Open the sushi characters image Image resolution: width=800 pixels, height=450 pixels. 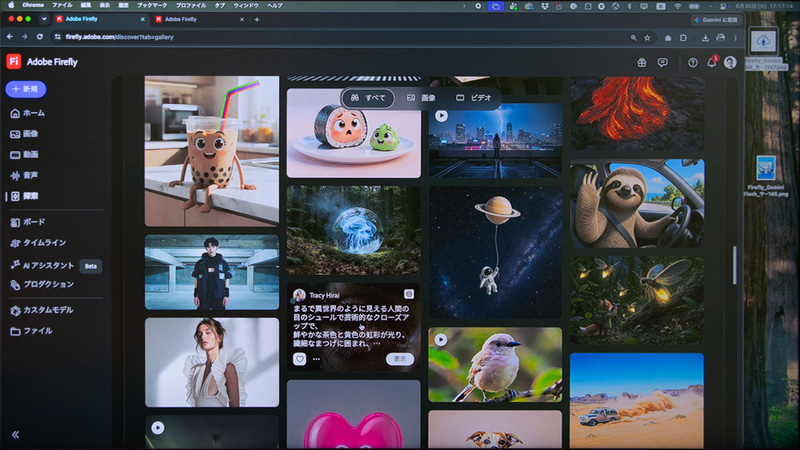pyautogui.click(x=354, y=134)
